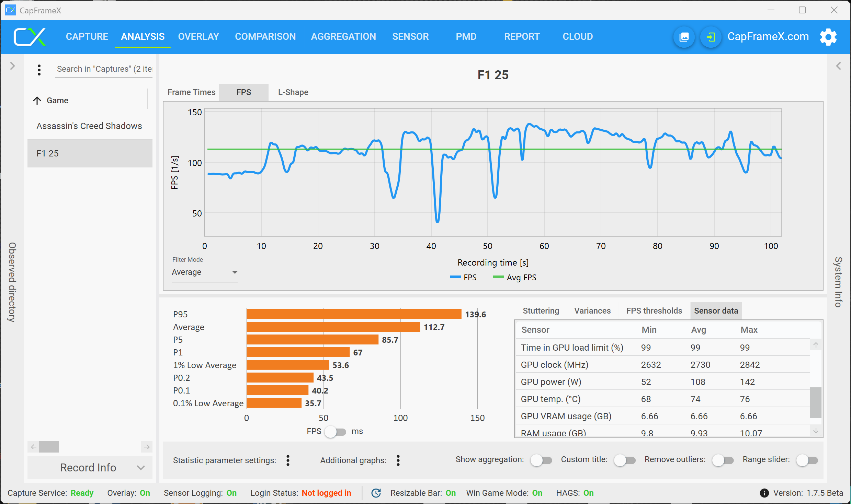
Task: Open three-dot menu beside Captures search
Action: [39, 70]
